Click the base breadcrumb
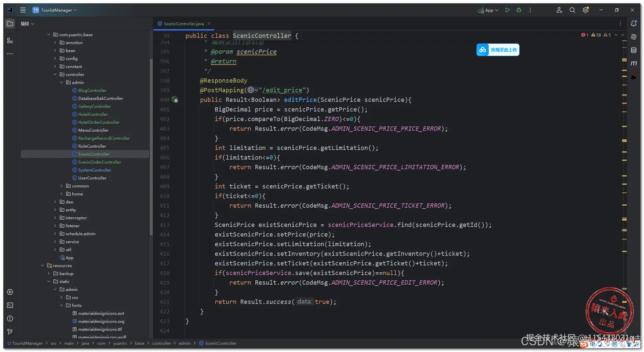 (140, 343)
